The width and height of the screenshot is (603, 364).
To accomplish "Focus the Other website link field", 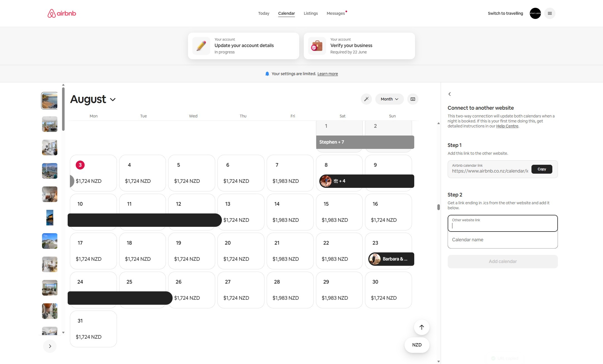I will click(x=502, y=223).
